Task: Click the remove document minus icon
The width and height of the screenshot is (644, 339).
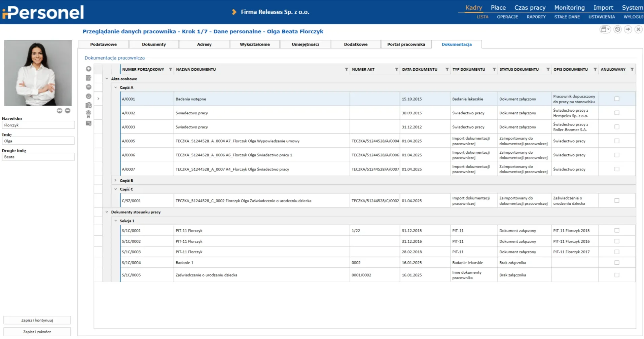Action: tap(88, 87)
